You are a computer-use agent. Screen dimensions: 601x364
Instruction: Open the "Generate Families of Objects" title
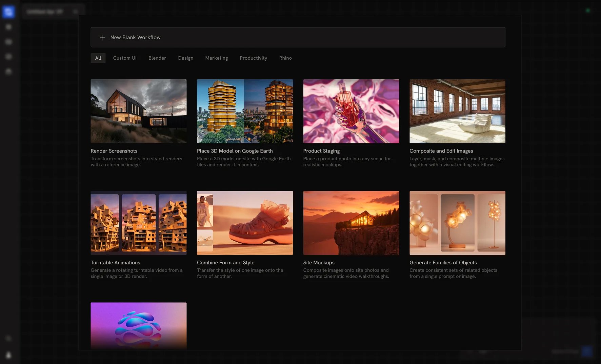[x=443, y=263]
